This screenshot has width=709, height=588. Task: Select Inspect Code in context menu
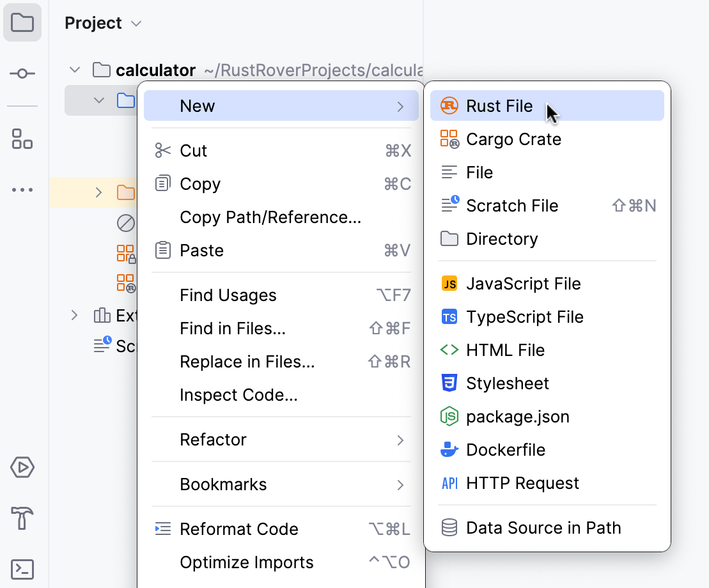coord(281,394)
